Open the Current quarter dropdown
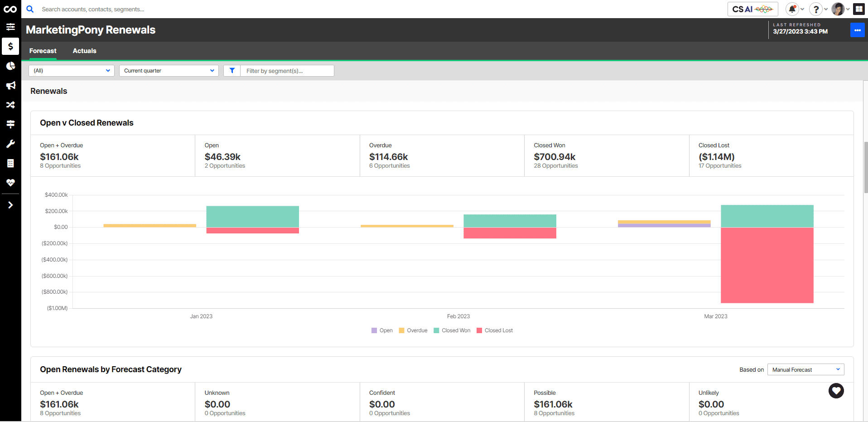 [169, 70]
